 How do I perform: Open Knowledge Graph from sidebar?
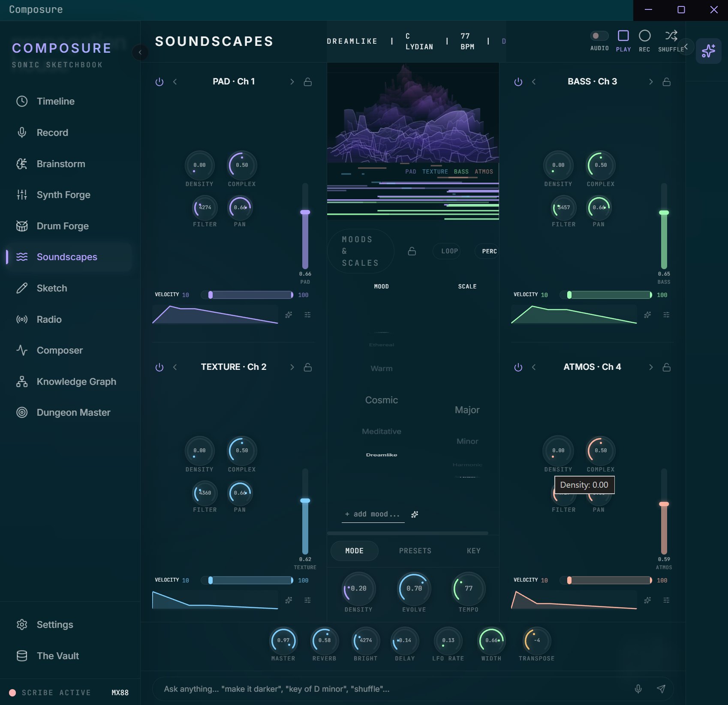pos(69,381)
